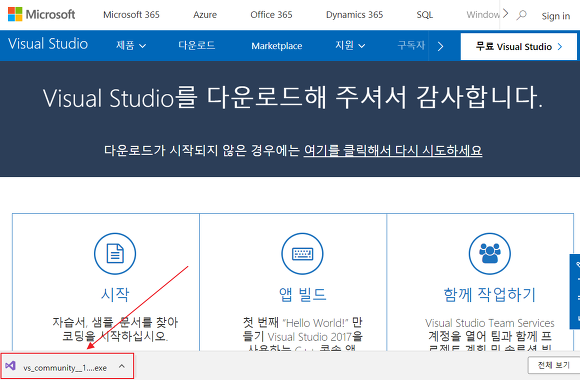Open the 제품 dropdown menu
The height and width of the screenshot is (380, 580).
131,46
